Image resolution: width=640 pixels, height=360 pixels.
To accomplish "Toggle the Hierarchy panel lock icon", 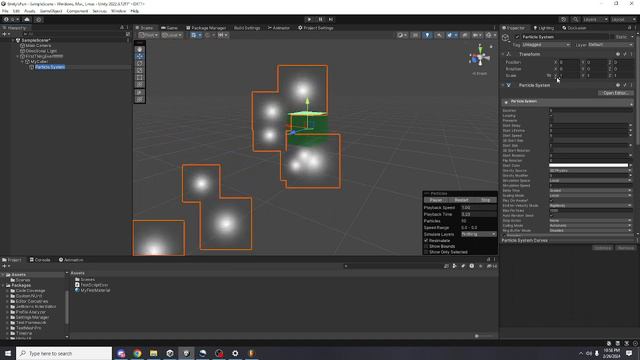I will tap(122, 28).
